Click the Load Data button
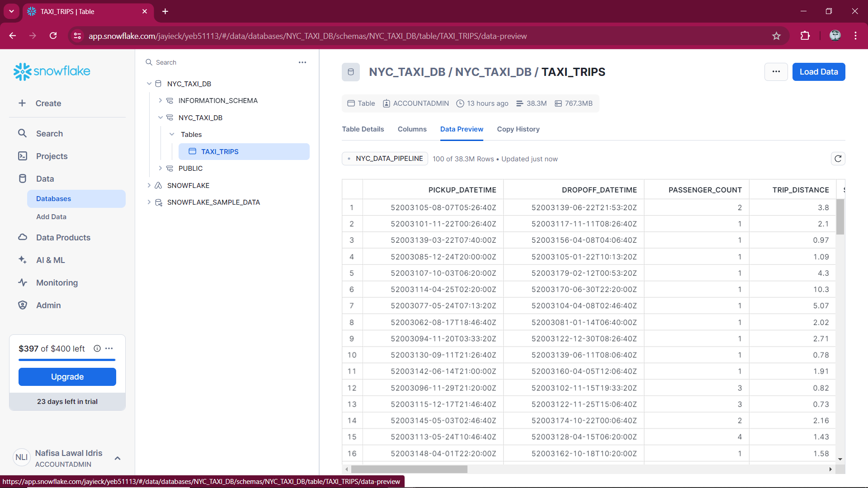 [818, 72]
